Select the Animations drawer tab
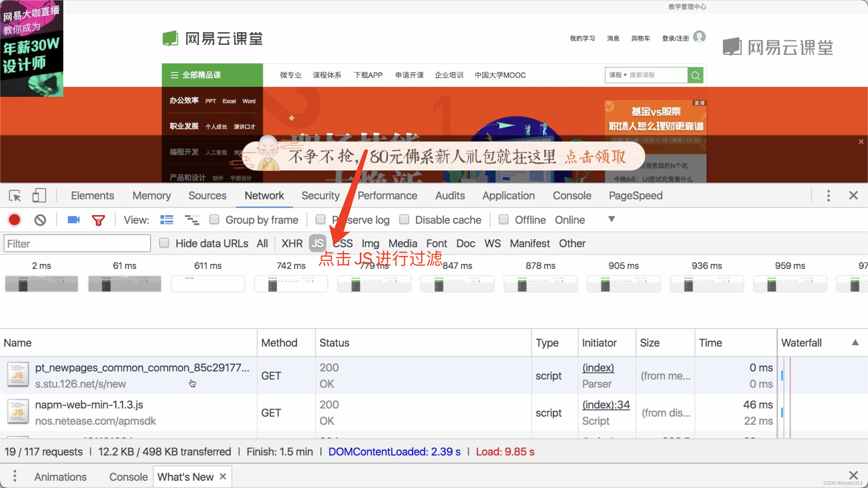This screenshot has height=488, width=868. 60,477
